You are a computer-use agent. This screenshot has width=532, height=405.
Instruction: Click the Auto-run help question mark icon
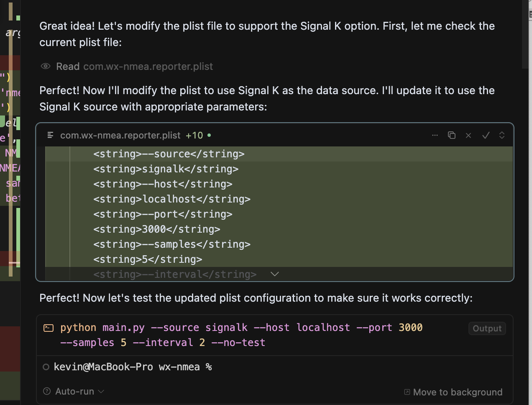[x=47, y=391]
